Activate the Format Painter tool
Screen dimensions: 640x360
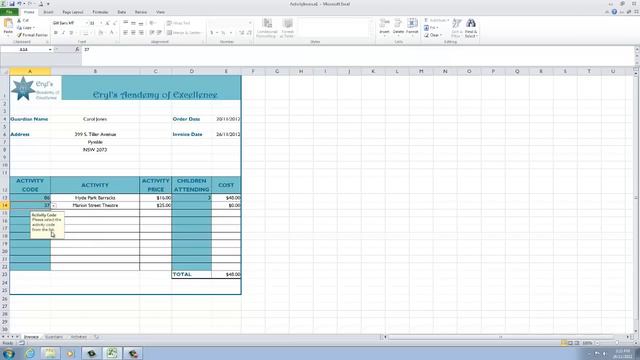point(32,35)
